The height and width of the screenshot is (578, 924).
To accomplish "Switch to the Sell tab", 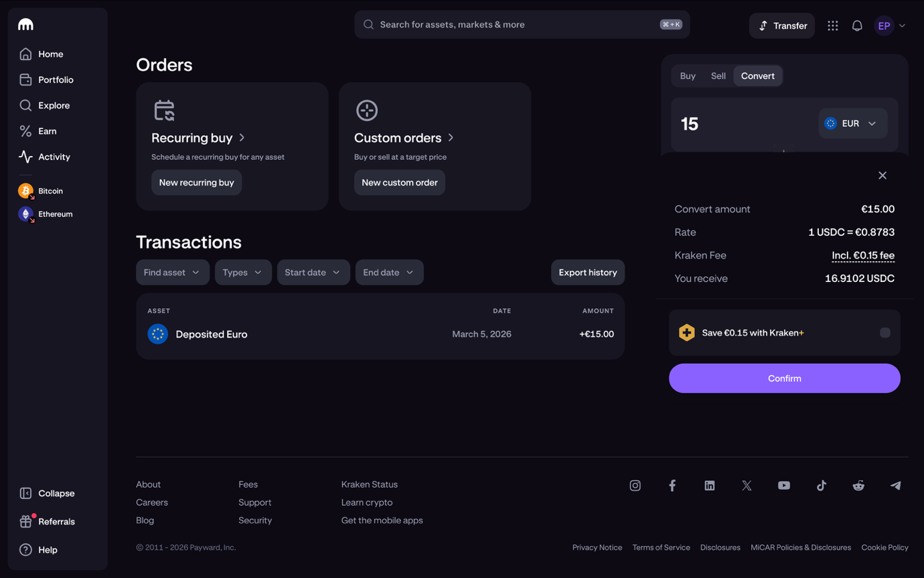I will [x=718, y=76].
